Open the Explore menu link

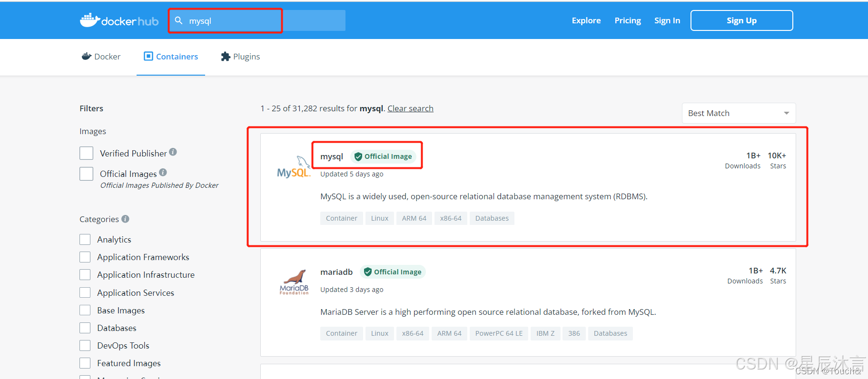(586, 20)
